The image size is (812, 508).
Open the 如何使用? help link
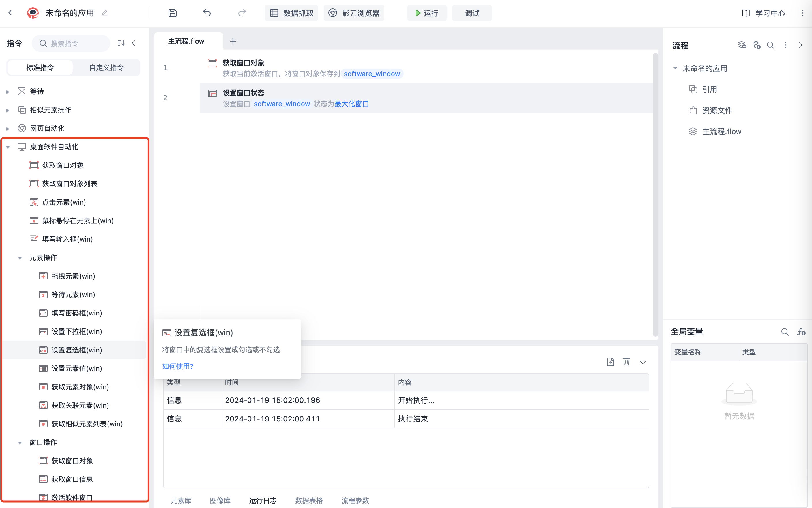click(178, 366)
